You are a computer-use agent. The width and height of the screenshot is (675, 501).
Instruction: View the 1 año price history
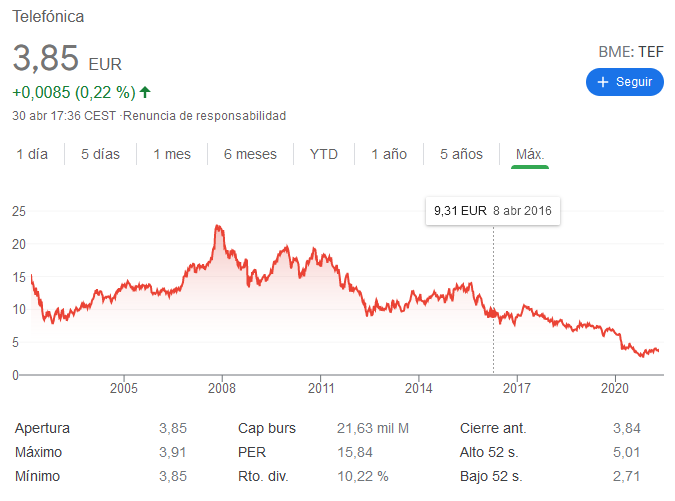pos(389,154)
